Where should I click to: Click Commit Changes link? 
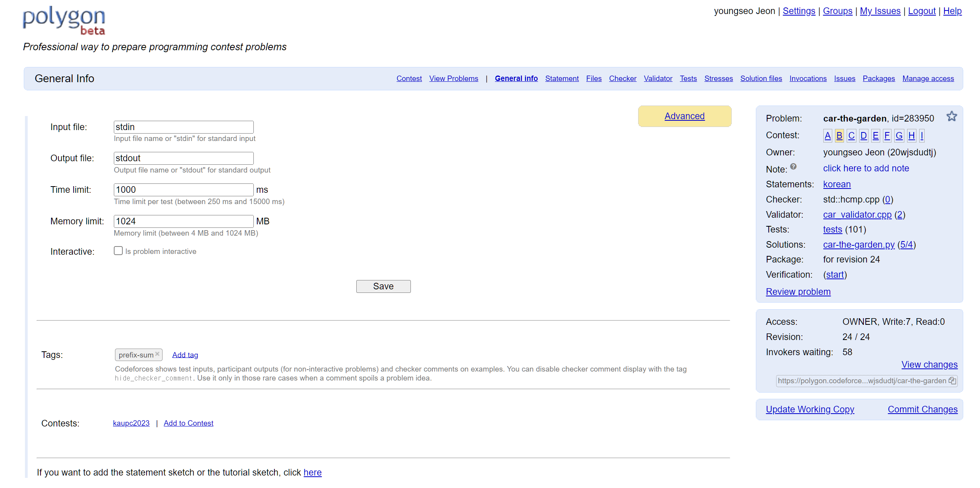coord(922,409)
